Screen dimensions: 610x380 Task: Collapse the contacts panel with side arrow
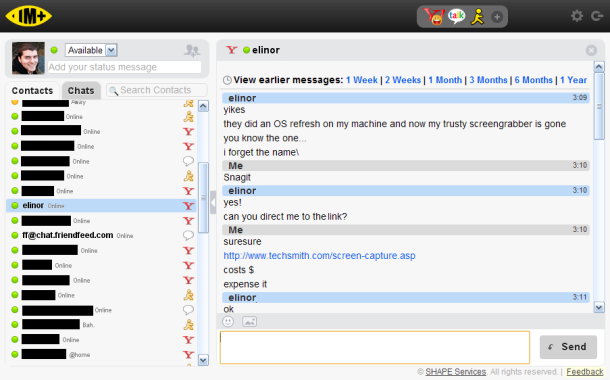pos(213,202)
